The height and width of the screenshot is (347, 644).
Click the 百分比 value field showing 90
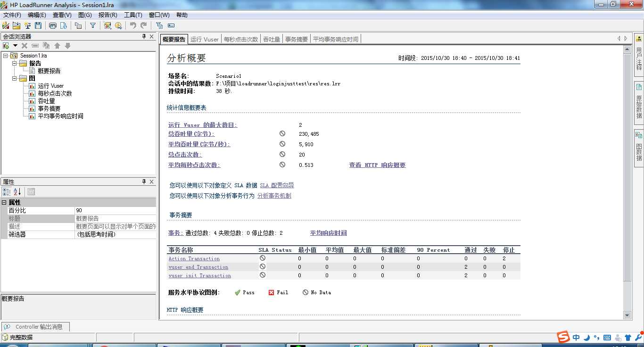pyautogui.click(x=115, y=210)
